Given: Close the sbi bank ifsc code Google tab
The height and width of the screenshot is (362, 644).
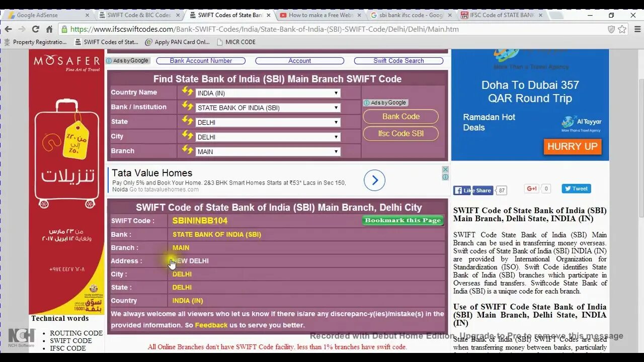Looking at the screenshot, I should coord(450,15).
